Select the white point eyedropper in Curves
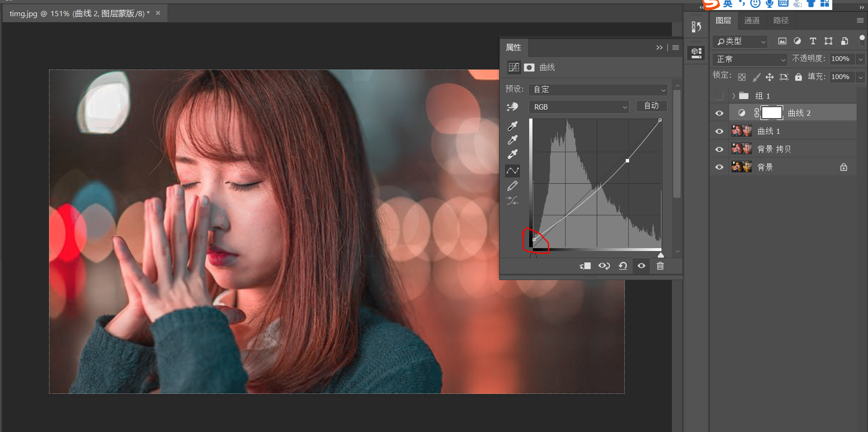868x432 pixels. [x=513, y=154]
